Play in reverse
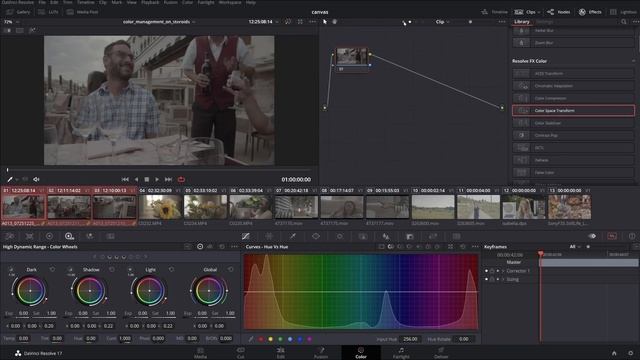This screenshot has height=360, width=640. 136,180
